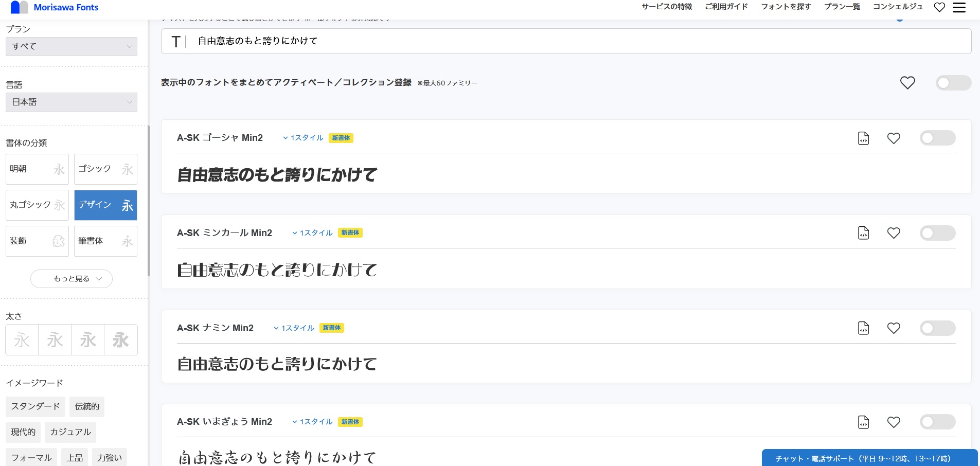This screenshot has height=466, width=980.
Task: Select the second-lightest 永 weight option
Action: tap(55, 340)
